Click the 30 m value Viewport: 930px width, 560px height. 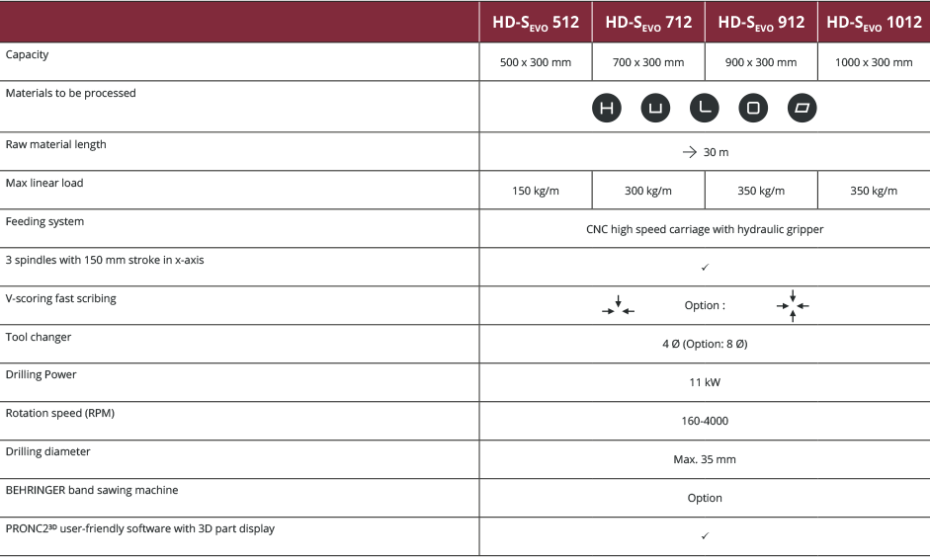716,152
